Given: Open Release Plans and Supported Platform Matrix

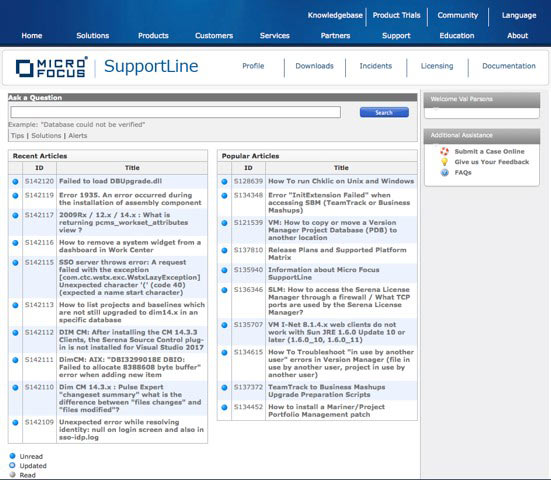Looking at the screenshot, I should pos(337,254).
